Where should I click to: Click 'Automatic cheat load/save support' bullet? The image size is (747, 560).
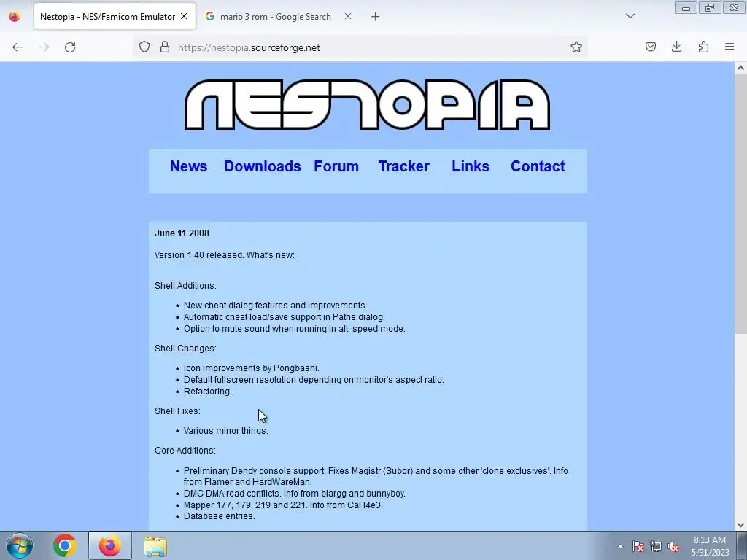tap(285, 316)
